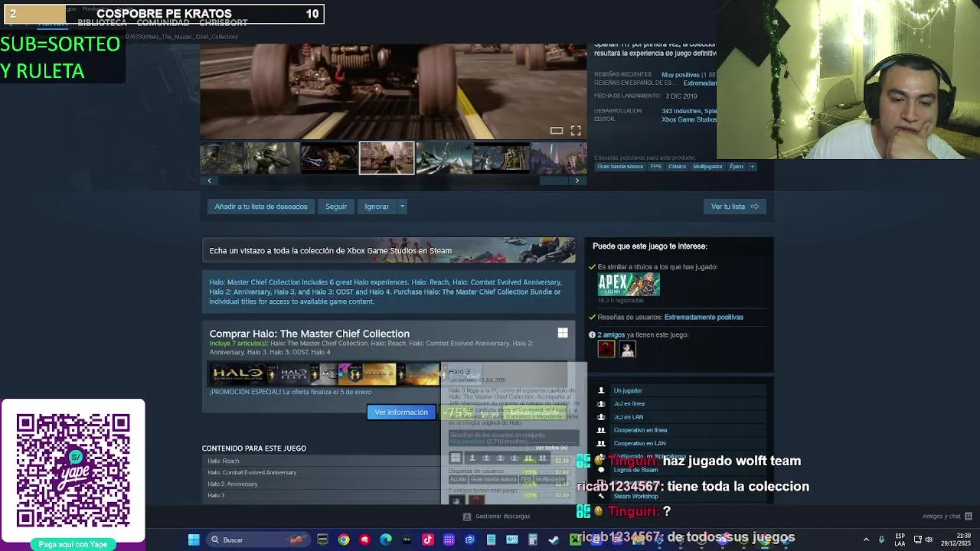Open the volume tray icon
Screen dimensions: 980x551
(929, 540)
